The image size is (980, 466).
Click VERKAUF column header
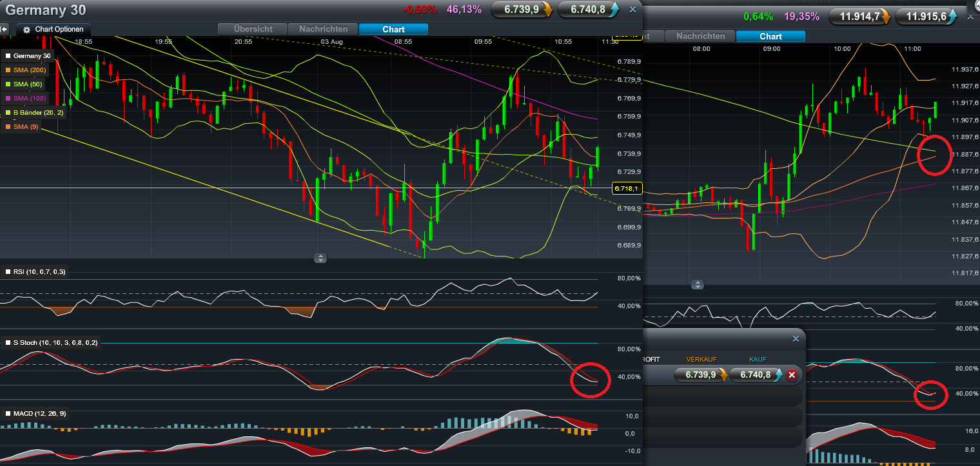tap(701, 359)
